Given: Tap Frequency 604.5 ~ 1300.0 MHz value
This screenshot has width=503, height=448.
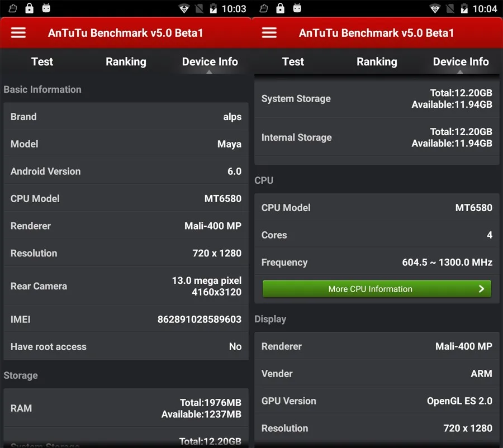Looking at the screenshot, I should pos(447,263).
